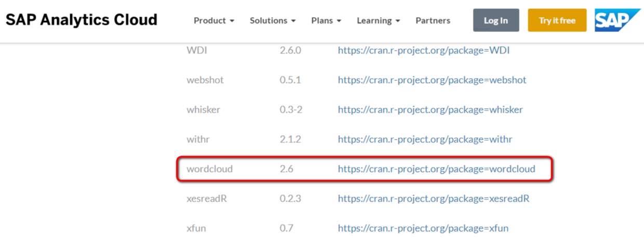
Task: Click the SAP logo icon
Action: 618,20
